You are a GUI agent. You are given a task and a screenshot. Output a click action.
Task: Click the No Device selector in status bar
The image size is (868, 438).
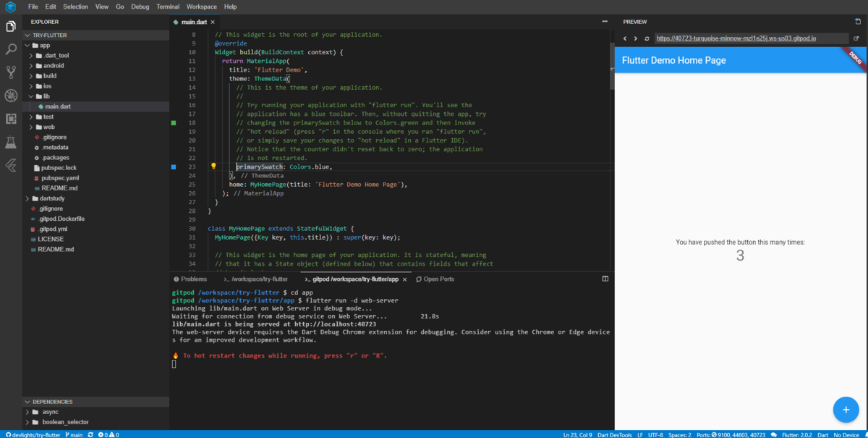tap(846, 434)
